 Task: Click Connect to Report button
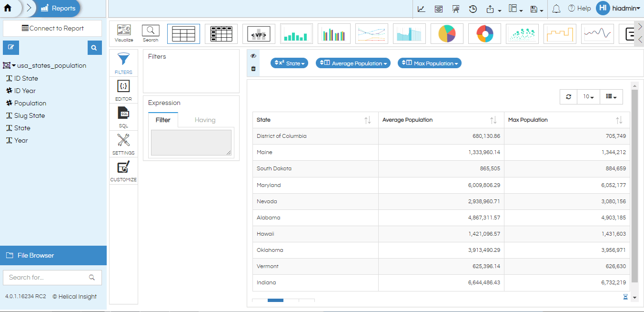pos(52,28)
